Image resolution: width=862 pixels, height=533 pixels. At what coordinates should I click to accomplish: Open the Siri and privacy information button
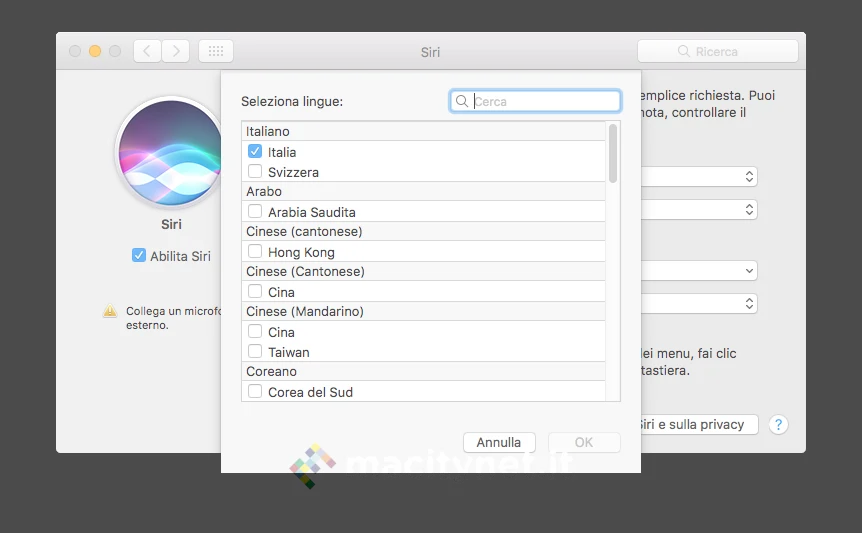pyautogui.click(x=699, y=424)
